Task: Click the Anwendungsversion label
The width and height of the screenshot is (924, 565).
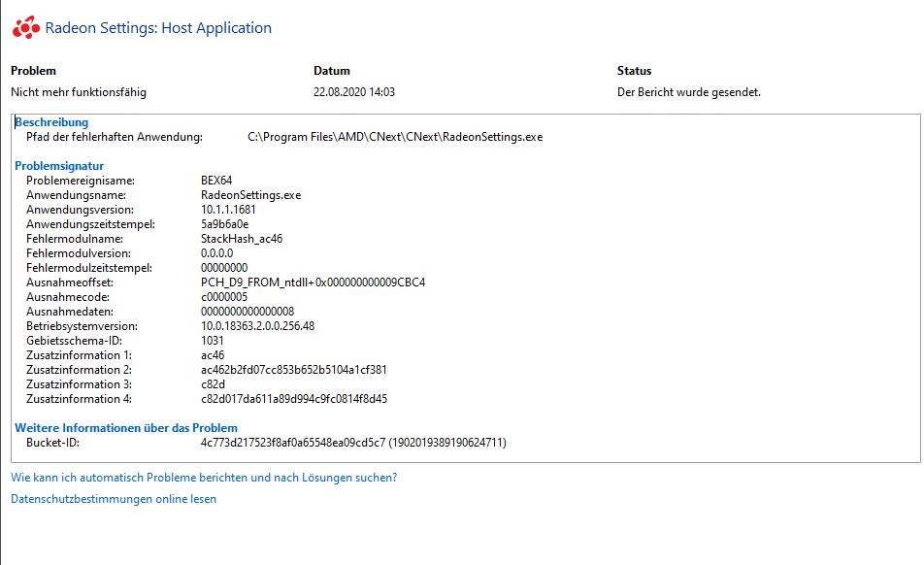Action: click(x=81, y=210)
